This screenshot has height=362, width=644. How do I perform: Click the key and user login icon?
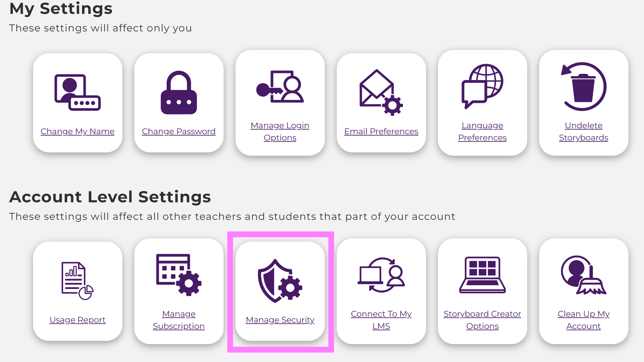(x=280, y=87)
